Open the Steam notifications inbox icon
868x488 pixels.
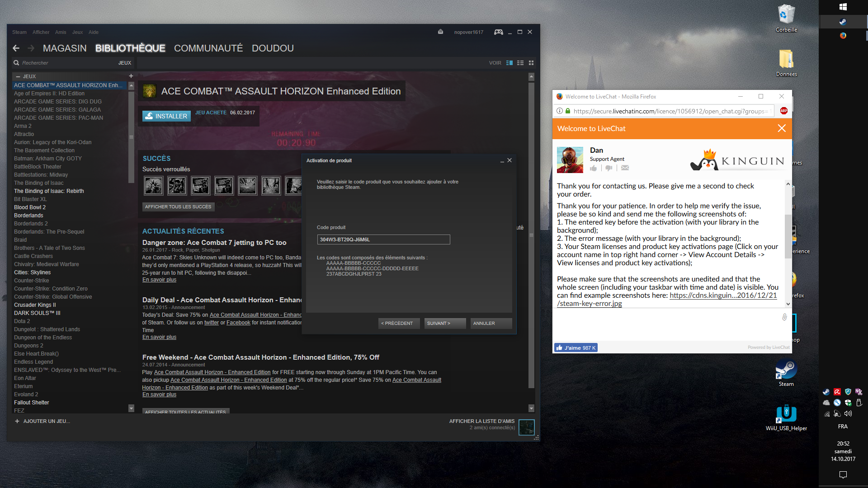click(440, 32)
